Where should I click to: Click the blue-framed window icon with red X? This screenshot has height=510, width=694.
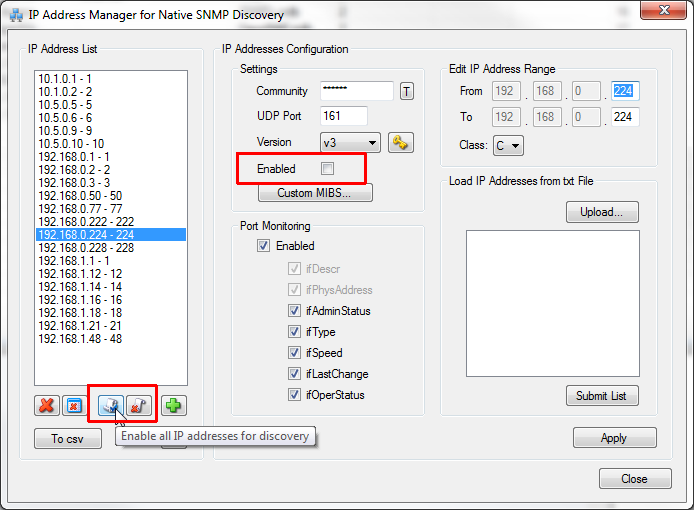pos(74,406)
